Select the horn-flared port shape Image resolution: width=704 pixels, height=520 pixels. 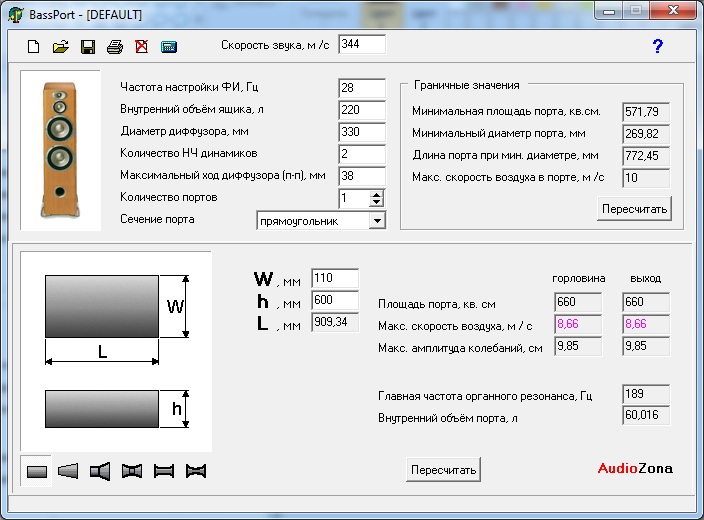[100, 471]
